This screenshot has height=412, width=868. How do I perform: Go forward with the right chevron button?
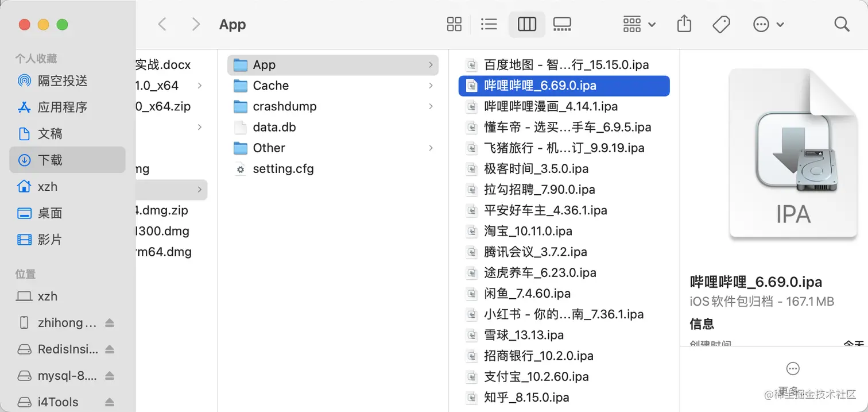pos(196,24)
